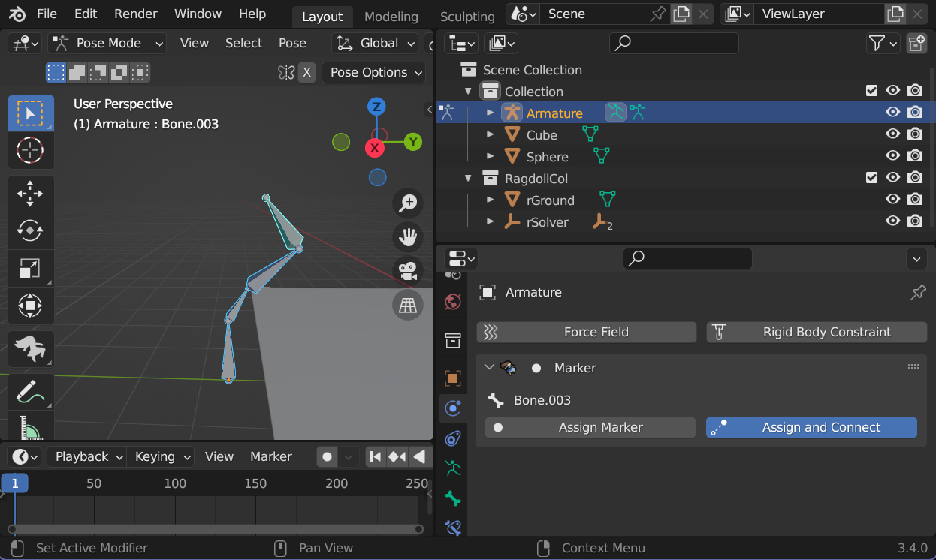The width and height of the screenshot is (936, 560).
Task: Click the zoom magnifier viewport icon
Action: (x=408, y=203)
